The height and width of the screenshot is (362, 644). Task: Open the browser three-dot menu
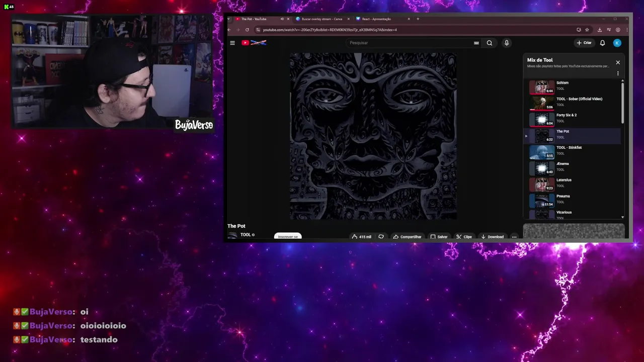pyautogui.click(x=626, y=30)
